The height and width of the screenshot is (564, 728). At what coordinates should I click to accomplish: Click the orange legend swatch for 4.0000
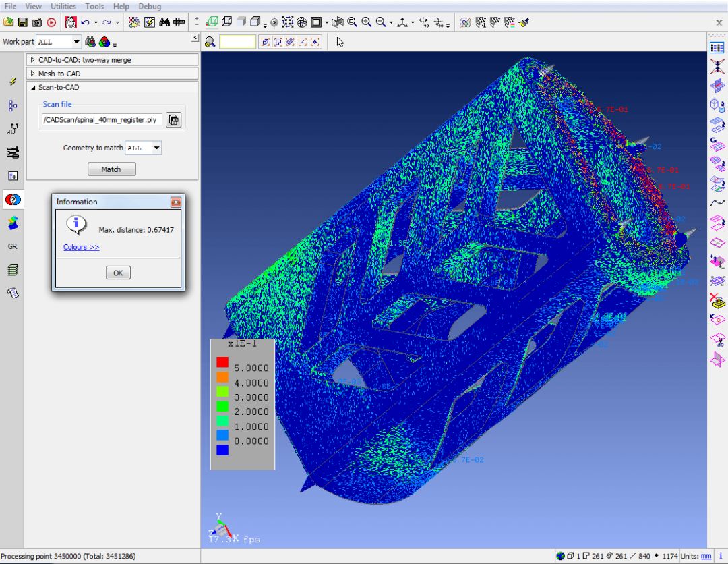coord(222,376)
